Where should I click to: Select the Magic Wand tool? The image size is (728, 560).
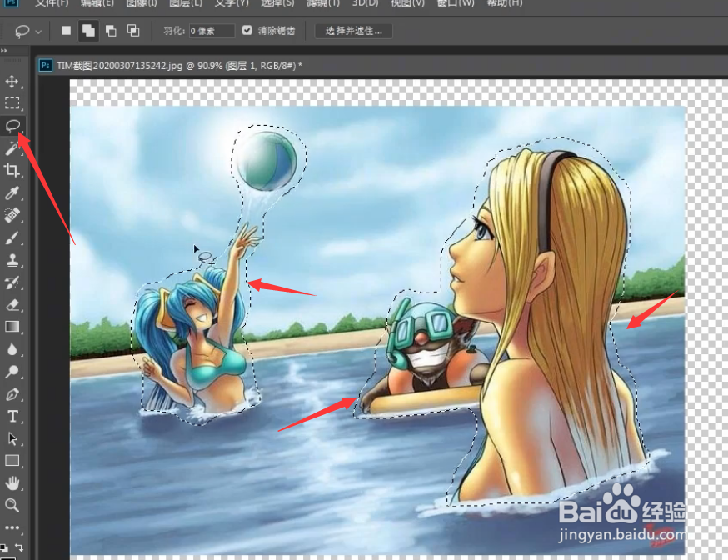point(12,148)
